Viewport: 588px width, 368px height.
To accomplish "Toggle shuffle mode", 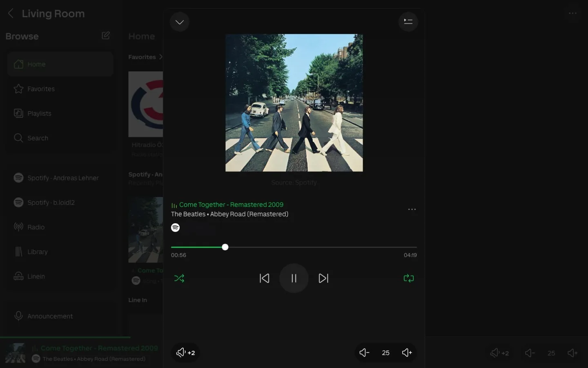I will (179, 278).
